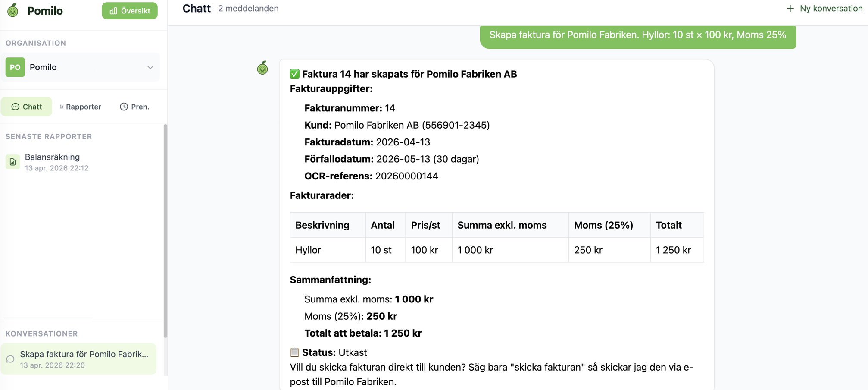Click the Rapporter tab document icon
Viewport: 868px width, 390px height.
coord(61,107)
